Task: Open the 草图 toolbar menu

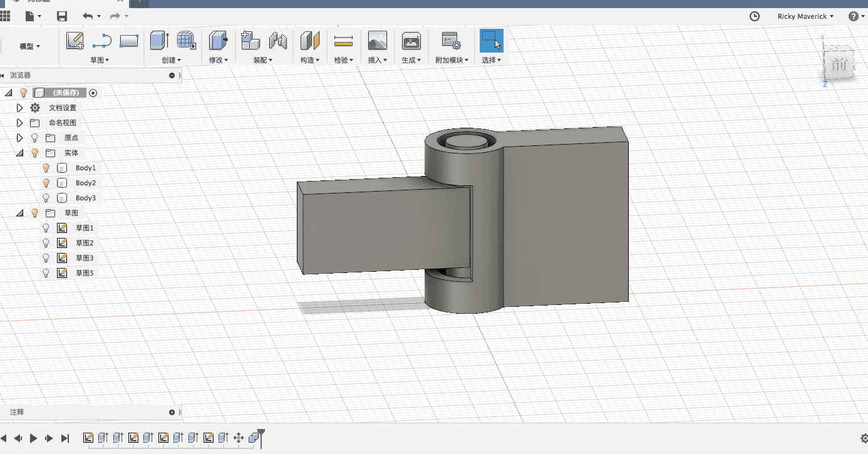Action: point(100,60)
